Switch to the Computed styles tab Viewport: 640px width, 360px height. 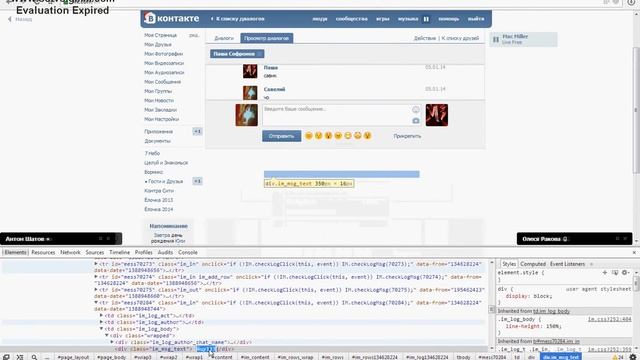tap(533, 264)
